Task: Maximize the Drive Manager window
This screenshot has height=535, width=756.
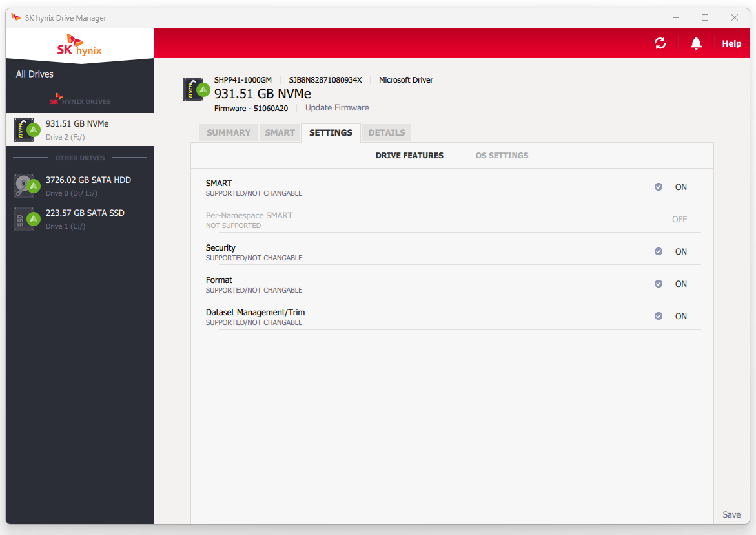Action: (x=705, y=18)
